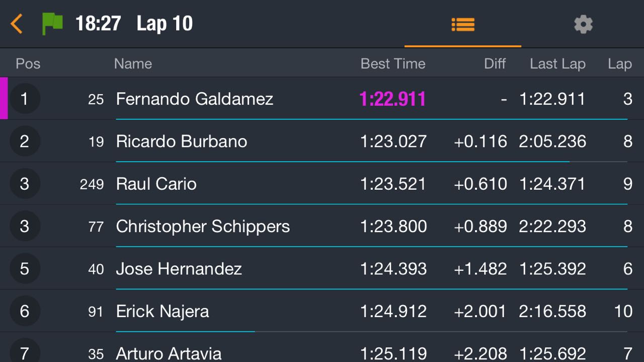Select Raul Cario entry

322,183
